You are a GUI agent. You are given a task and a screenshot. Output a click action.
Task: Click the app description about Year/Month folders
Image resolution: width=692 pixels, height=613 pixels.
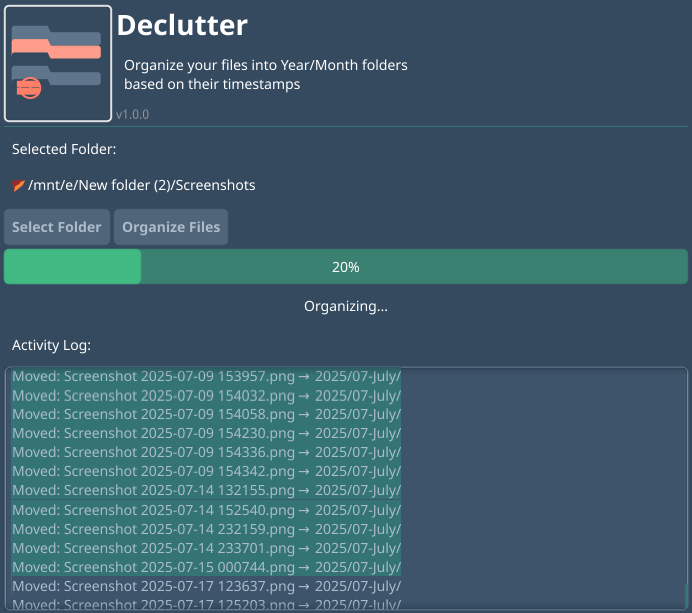coord(265,75)
